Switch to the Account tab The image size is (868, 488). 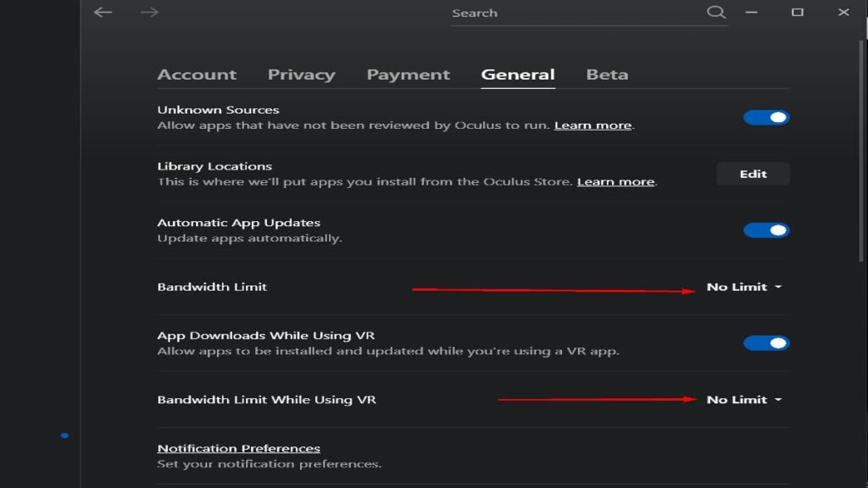[x=197, y=75]
